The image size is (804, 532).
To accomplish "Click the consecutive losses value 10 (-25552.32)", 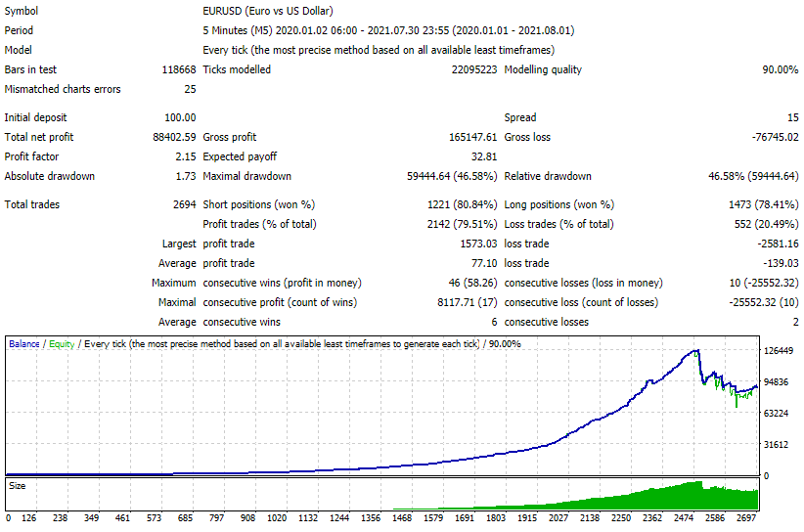I will (764, 283).
